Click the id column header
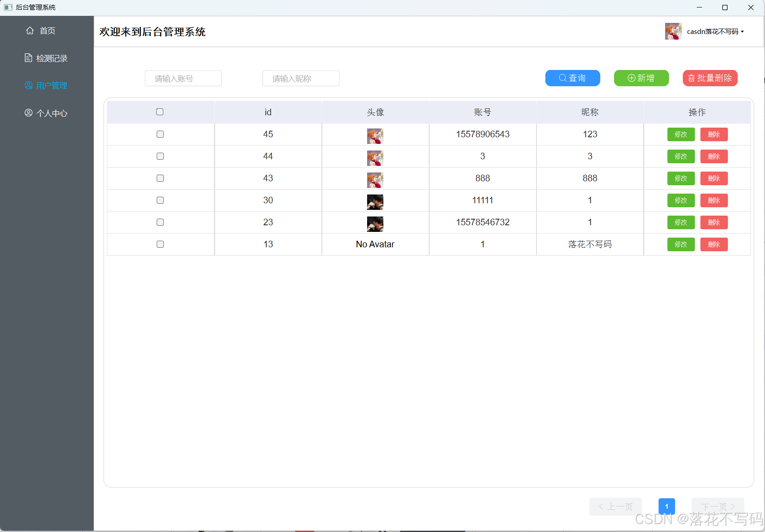The height and width of the screenshot is (532, 765). pyautogui.click(x=268, y=112)
